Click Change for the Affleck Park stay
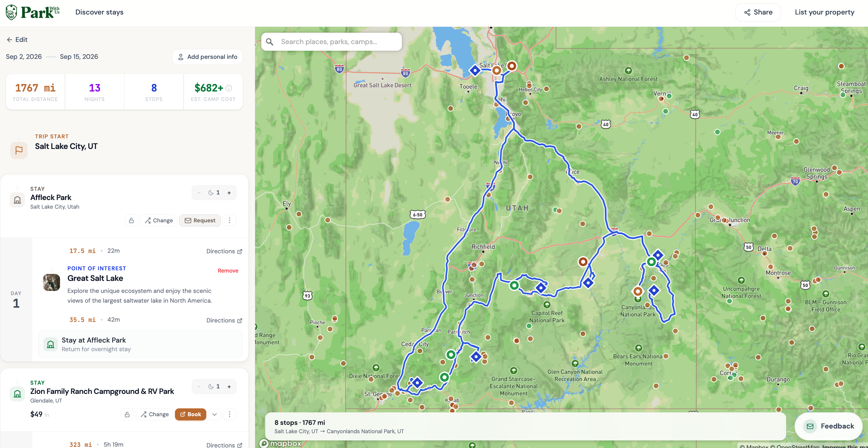The width and height of the screenshot is (868, 448). [159, 220]
